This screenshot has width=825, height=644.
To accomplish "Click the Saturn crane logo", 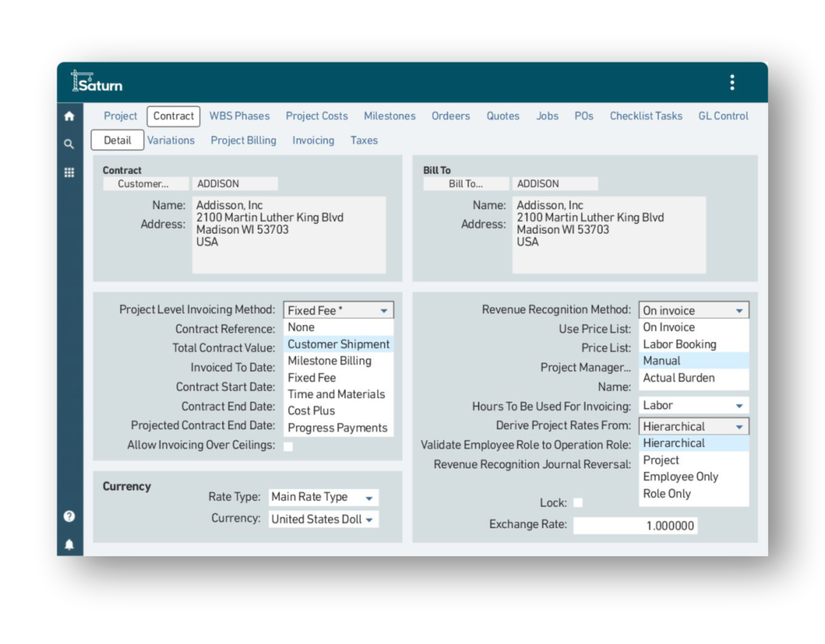I will click(x=97, y=82).
